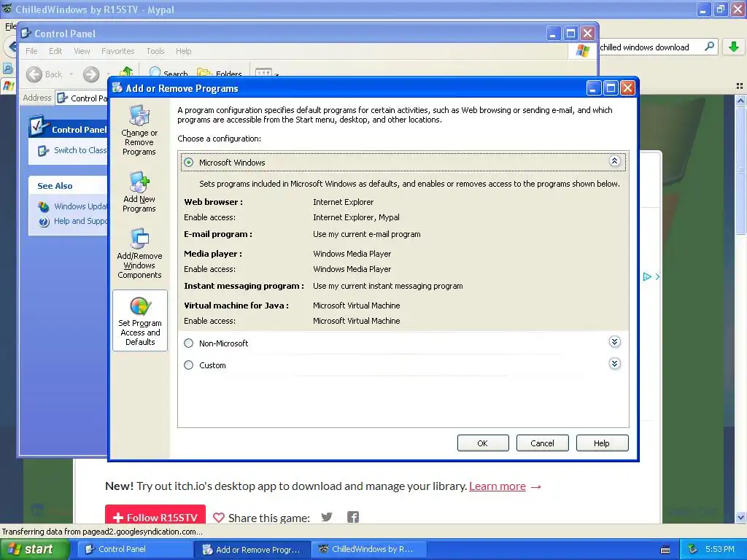Open Help and Support link
The width and height of the screenshot is (747, 560).
pyautogui.click(x=80, y=221)
